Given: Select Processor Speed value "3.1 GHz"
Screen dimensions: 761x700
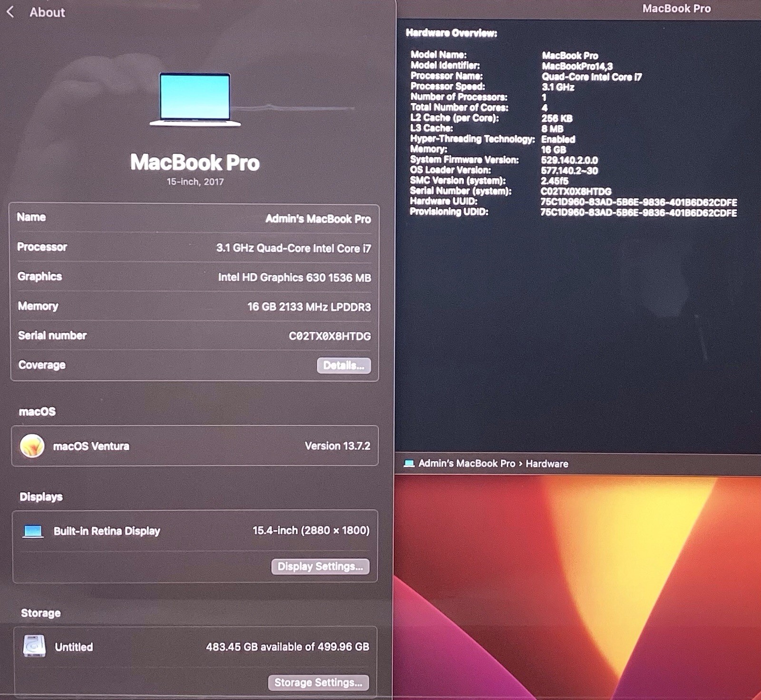Looking at the screenshot, I should (x=558, y=87).
